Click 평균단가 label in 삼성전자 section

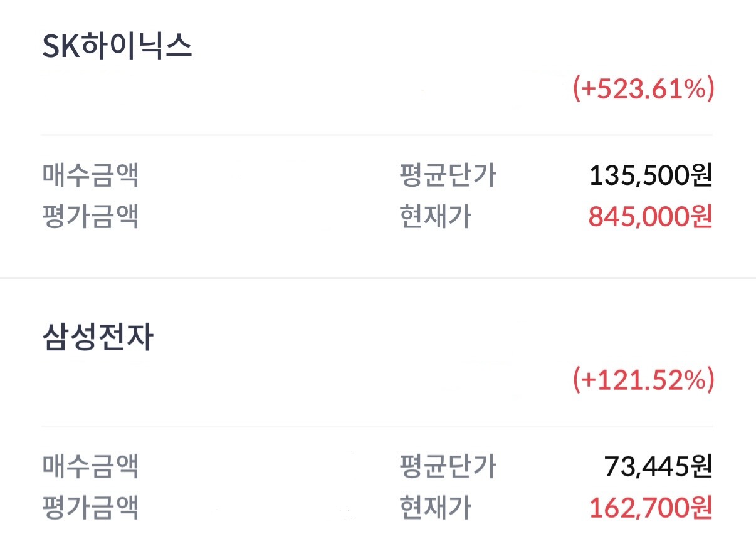[448, 466]
